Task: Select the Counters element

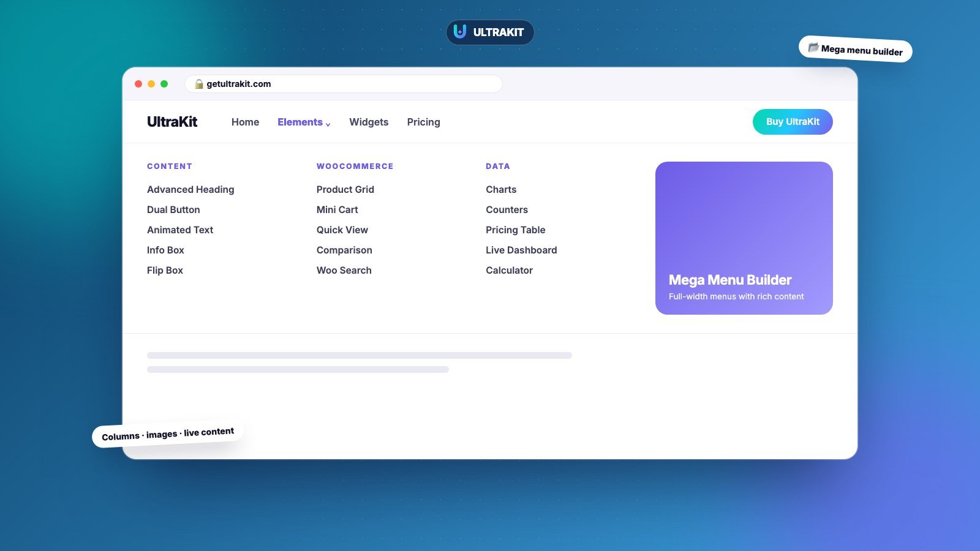Action: pos(507,209)
